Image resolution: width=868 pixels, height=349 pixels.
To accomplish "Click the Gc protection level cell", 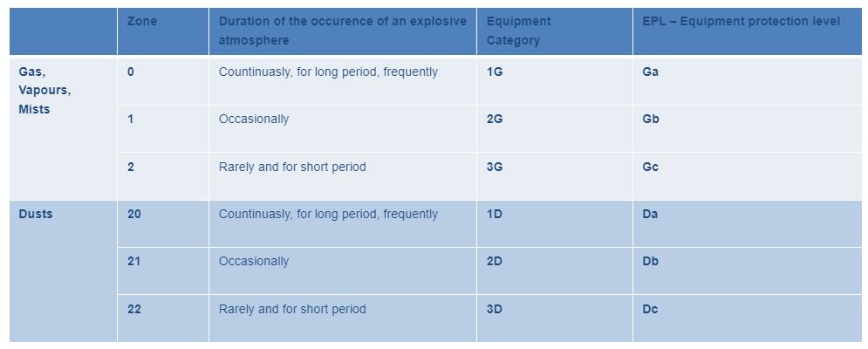I will point(650,167).
